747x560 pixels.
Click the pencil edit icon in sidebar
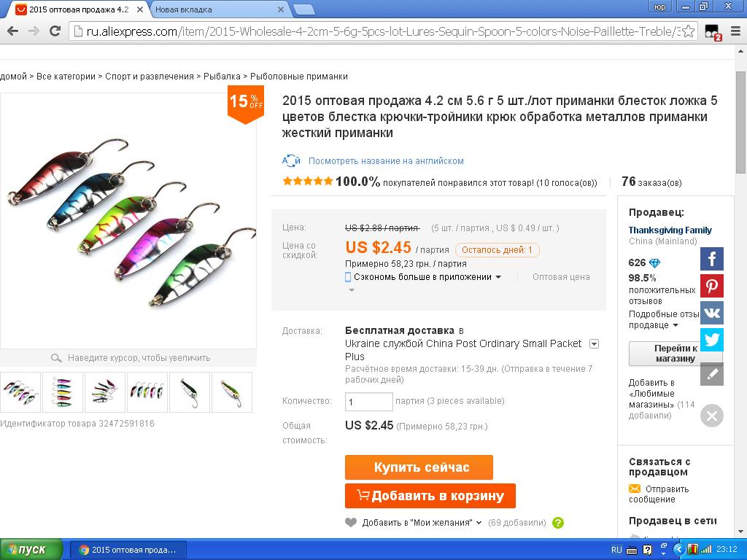click(x=712, y=374)
